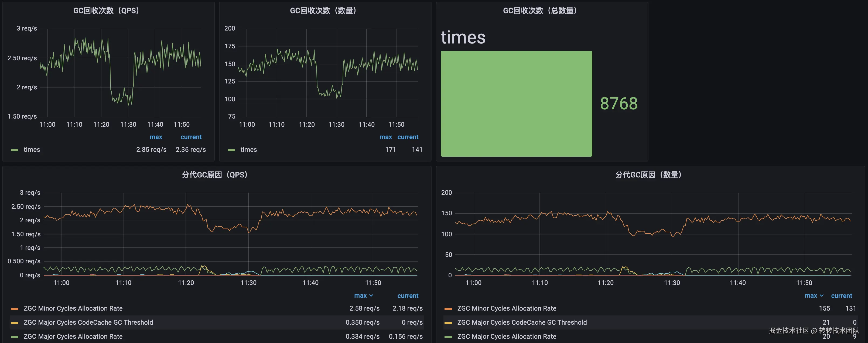
Task: Isolate ZGC Major Cycles CodeCache GC Threshold in the 数量 legend
Action: coord(522,322)
